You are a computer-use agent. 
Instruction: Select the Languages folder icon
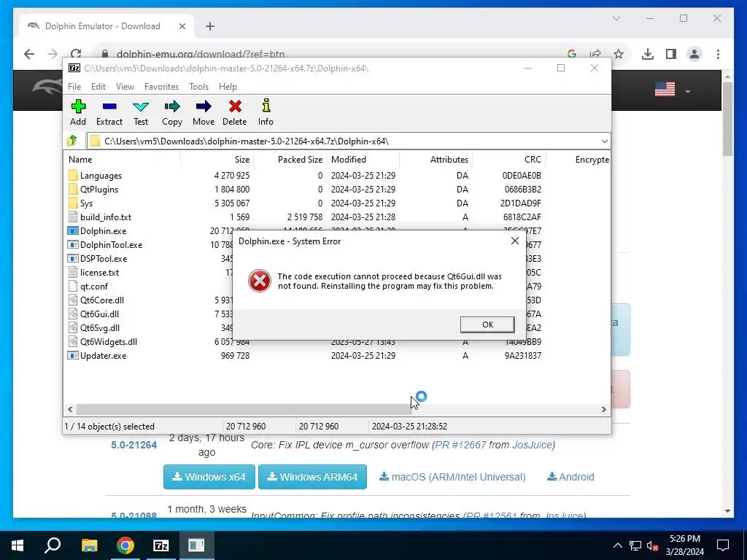coord(72,175)
